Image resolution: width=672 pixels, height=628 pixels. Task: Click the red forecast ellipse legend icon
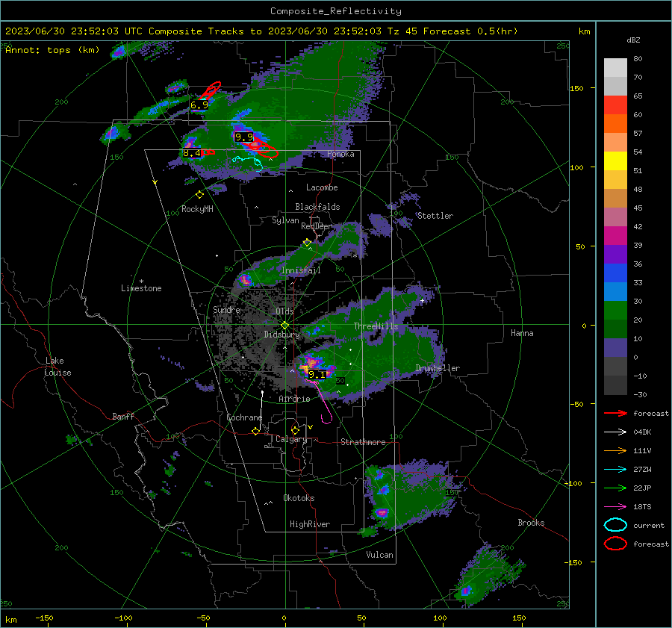615,544
